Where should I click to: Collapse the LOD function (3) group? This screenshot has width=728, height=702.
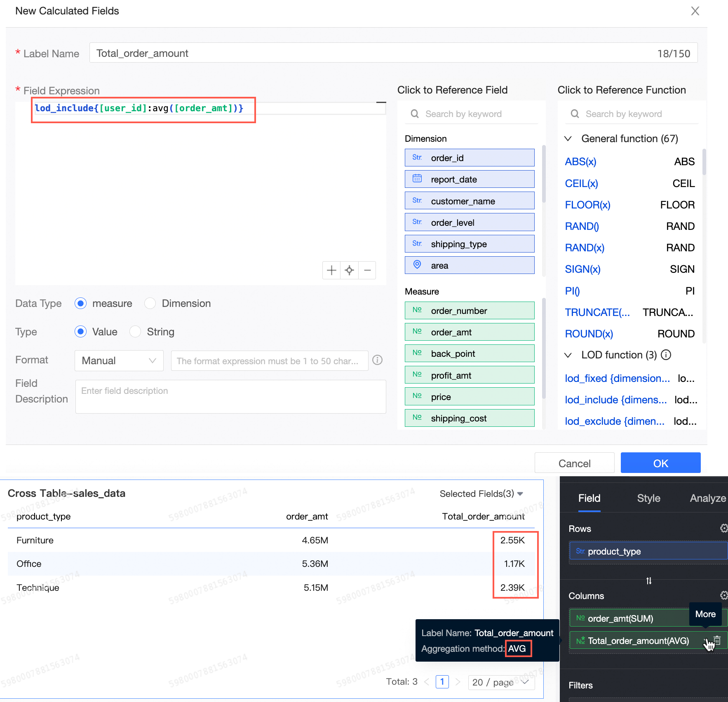[568, 355]
